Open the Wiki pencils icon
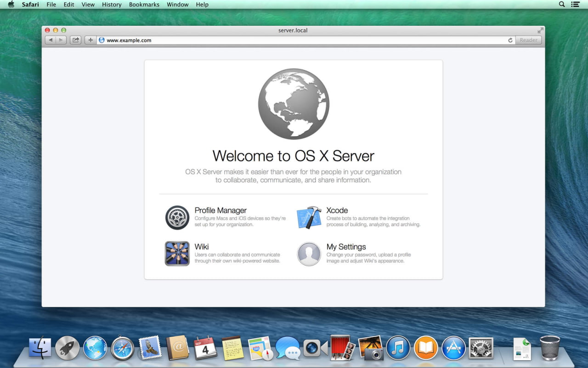Screen dimensions: 588x368 [x=177, y=253]
